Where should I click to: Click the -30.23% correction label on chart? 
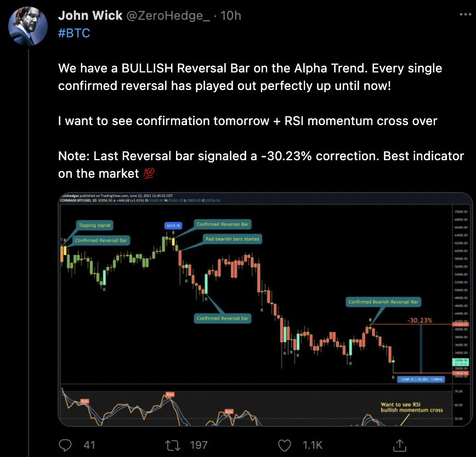[x=420, y=320]
